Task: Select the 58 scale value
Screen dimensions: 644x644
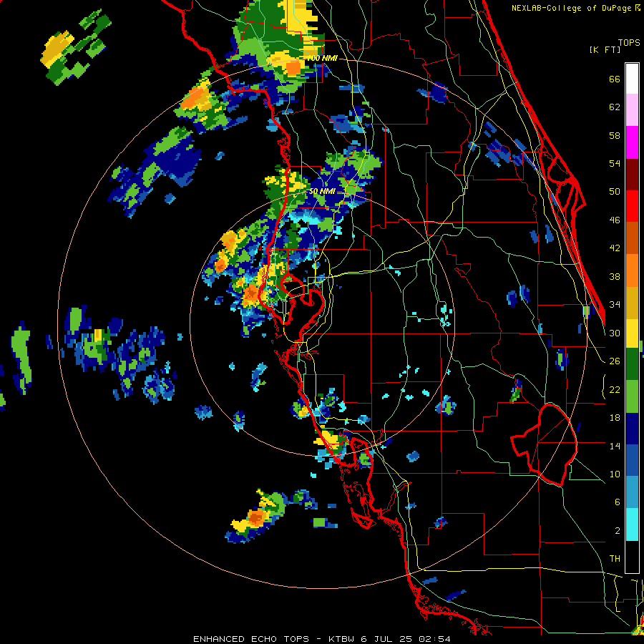Action: (x=615, y=135)
